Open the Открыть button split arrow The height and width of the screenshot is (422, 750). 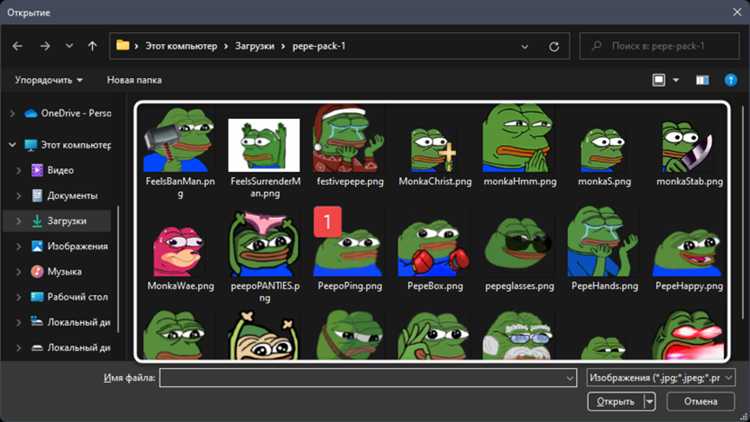(650, 401)
